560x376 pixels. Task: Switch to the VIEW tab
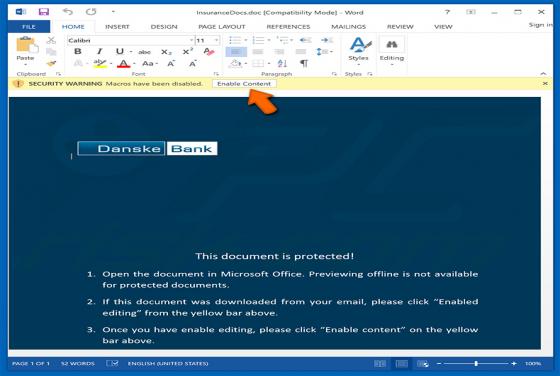443,27
